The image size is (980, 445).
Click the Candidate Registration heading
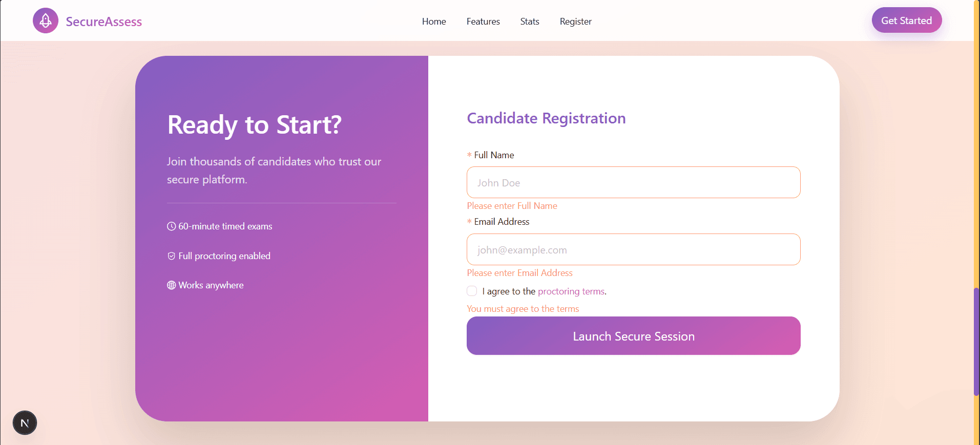[546, 118]
